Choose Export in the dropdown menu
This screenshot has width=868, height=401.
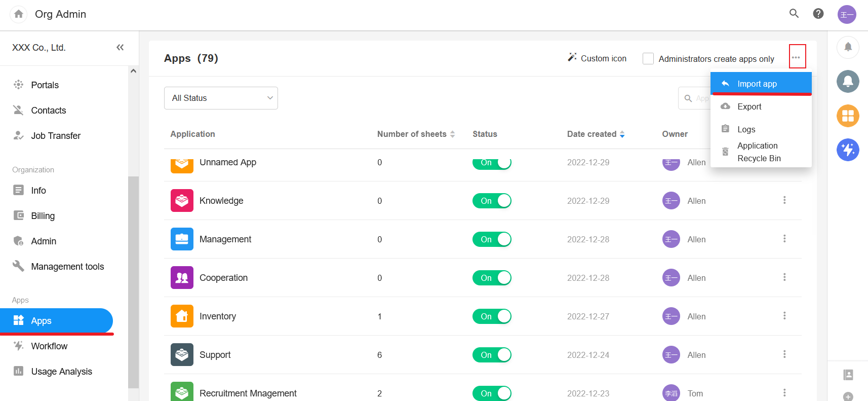(x=749, y=106)
